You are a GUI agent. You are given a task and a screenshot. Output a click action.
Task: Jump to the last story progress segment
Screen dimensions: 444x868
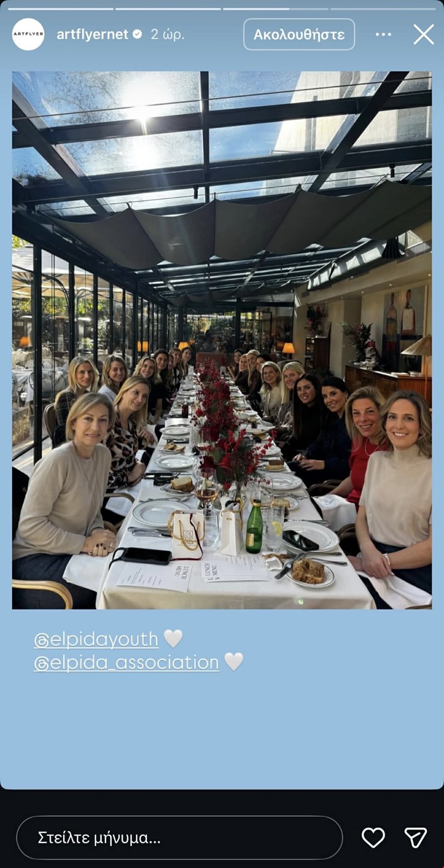click(383, 9)
